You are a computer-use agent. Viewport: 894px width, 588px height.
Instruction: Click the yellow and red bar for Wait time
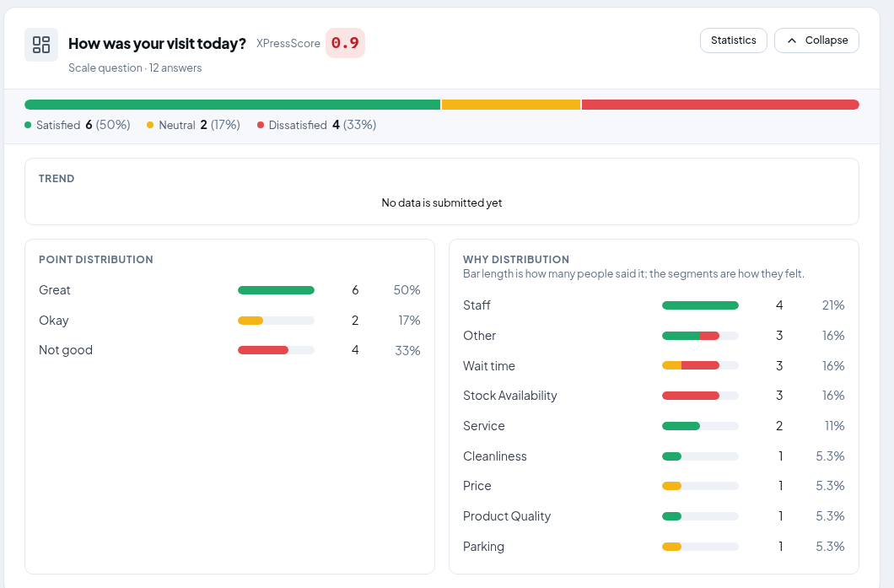[x=691, y=365]
